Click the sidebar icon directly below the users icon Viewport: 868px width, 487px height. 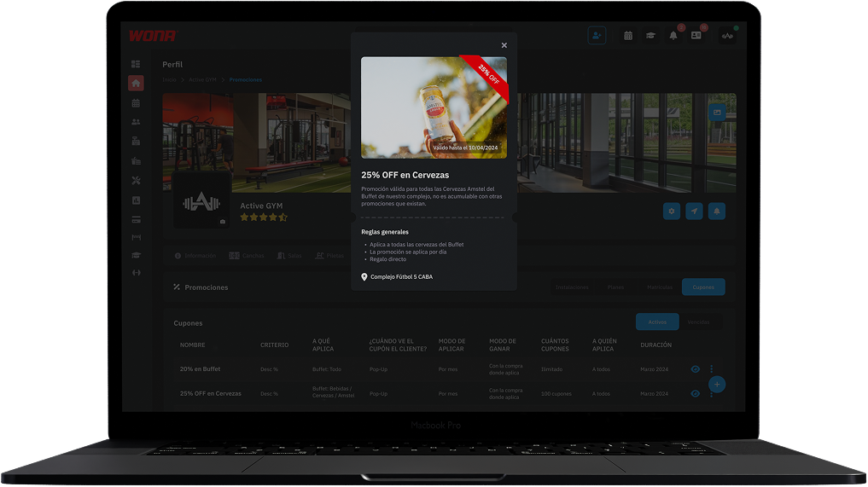point(136,141)
